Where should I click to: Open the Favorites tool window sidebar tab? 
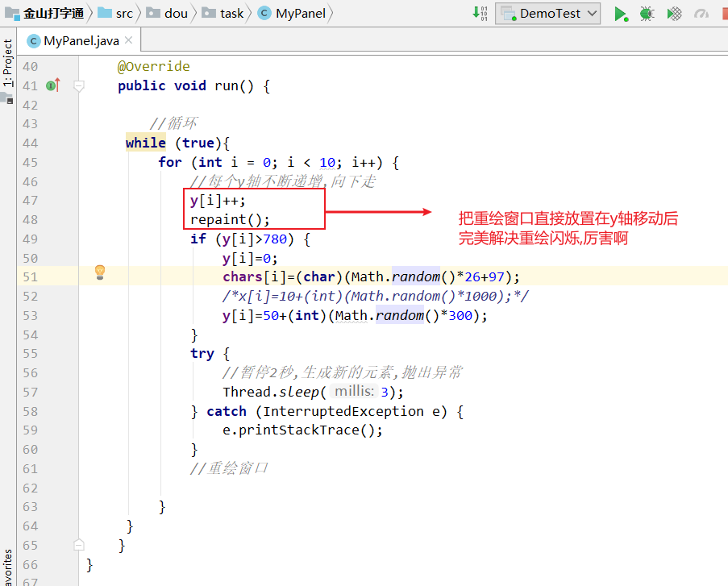8,567
